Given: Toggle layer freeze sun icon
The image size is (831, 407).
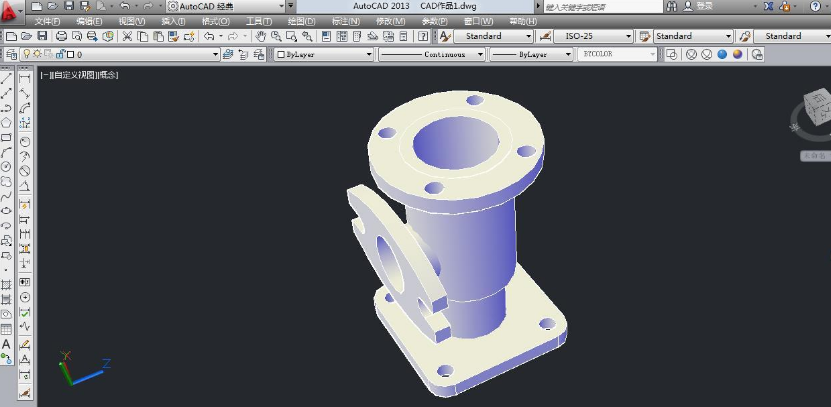Looking at the screenshot, I should 37,54.
